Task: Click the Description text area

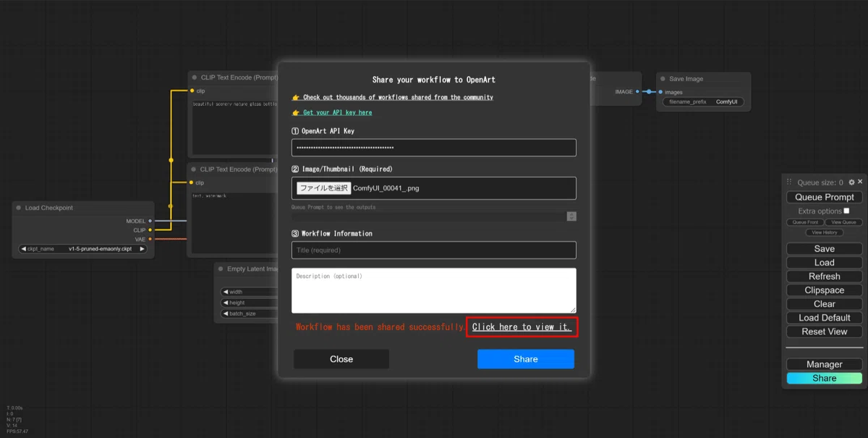Action: 433,290
